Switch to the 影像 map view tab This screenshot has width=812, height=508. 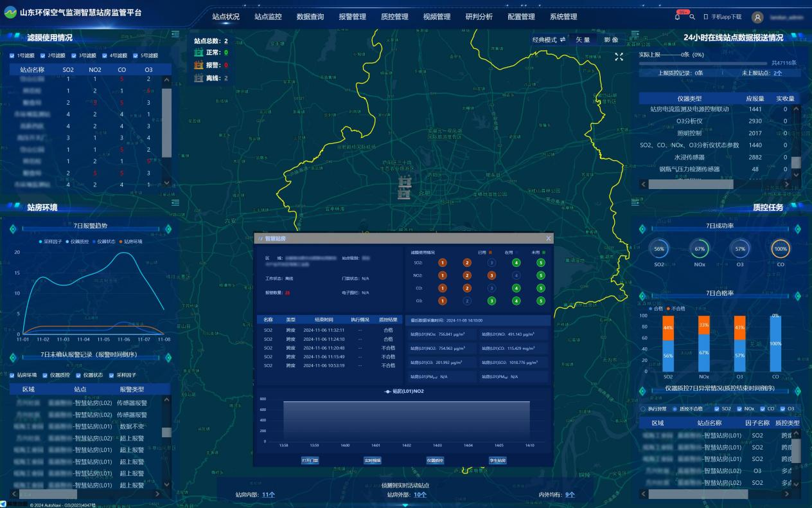pyautogui.click(x=611, y=40)
